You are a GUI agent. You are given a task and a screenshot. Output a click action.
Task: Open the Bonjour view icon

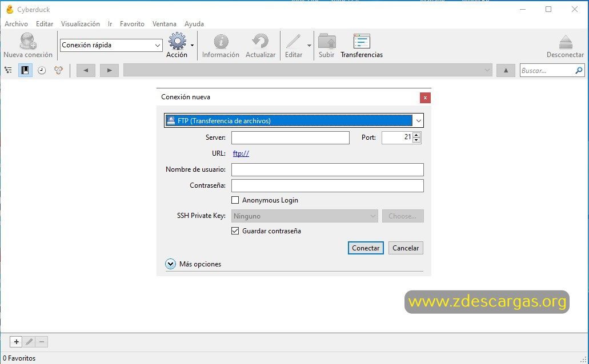[58, 70]
